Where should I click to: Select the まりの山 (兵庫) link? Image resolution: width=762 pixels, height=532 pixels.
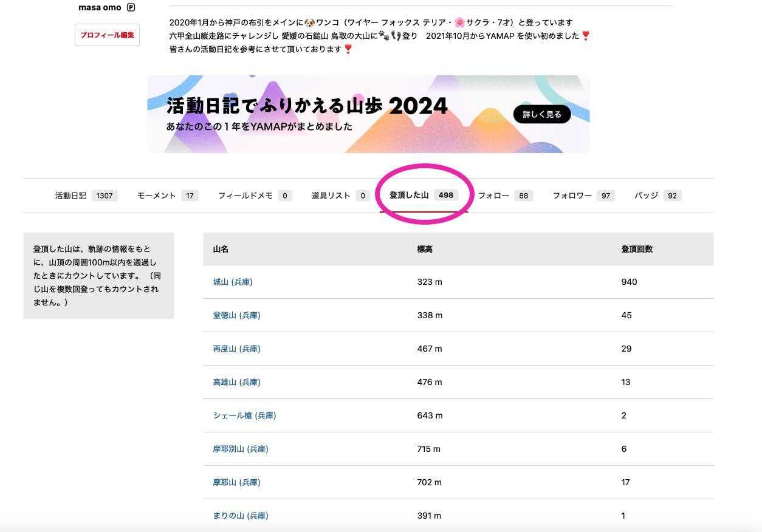pos(241,516)
